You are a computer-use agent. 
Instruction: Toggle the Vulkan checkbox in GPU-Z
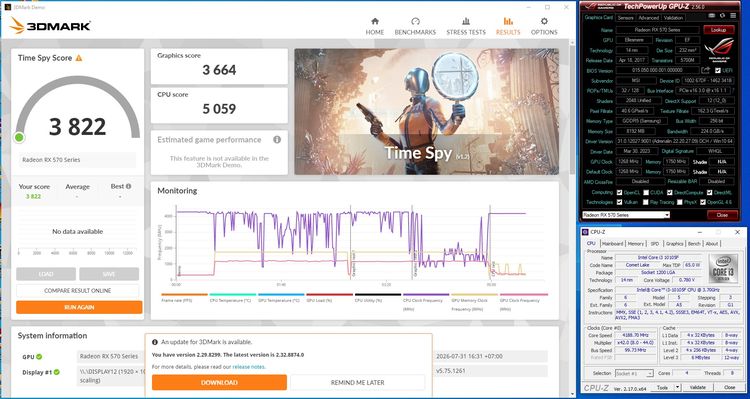point(619,202)
